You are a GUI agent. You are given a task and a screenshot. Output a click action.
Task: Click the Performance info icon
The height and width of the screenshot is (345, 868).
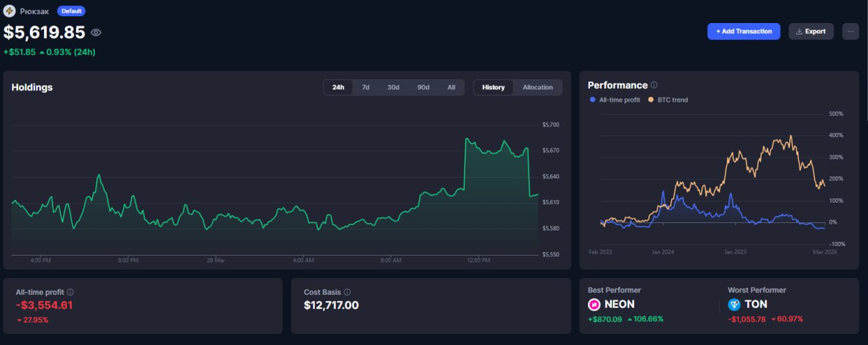coord(654,85)
